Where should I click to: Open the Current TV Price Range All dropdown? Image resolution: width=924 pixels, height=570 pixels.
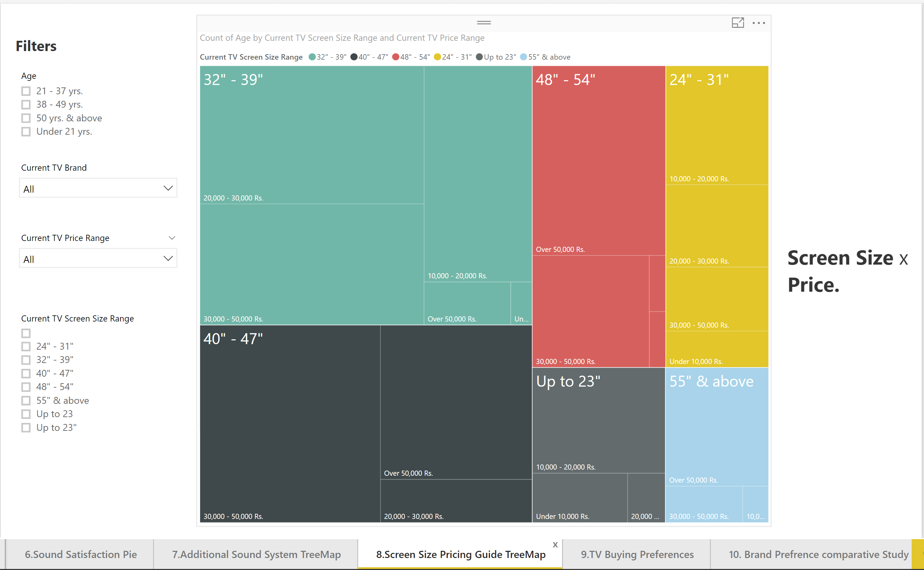tap(98, 259)
